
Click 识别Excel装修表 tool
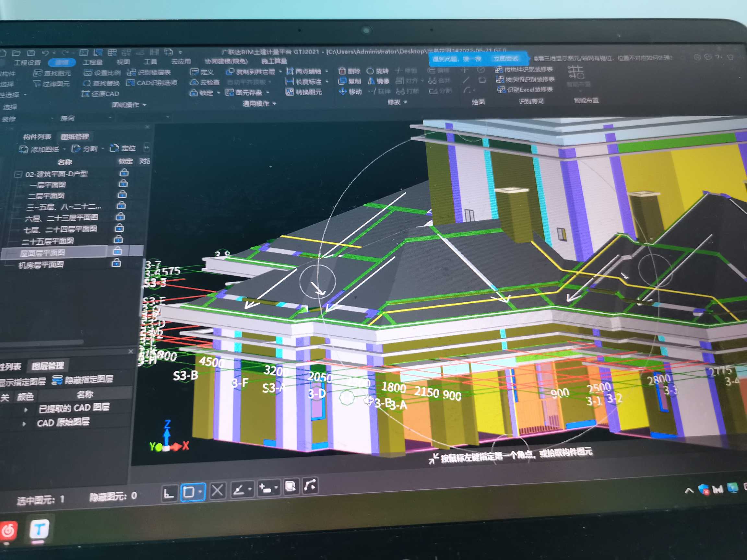(x=526, y=90)
